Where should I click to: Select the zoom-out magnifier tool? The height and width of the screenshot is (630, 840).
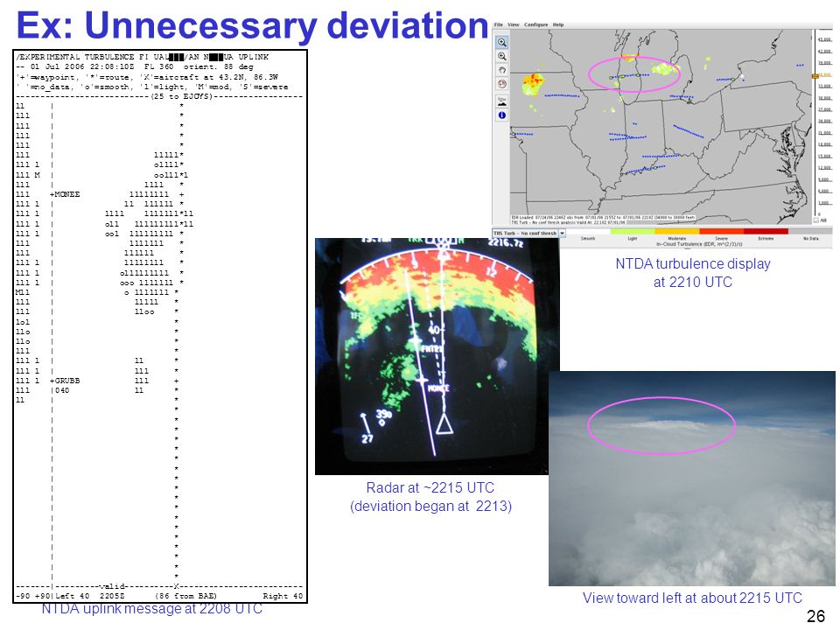(x=502, y=56)
